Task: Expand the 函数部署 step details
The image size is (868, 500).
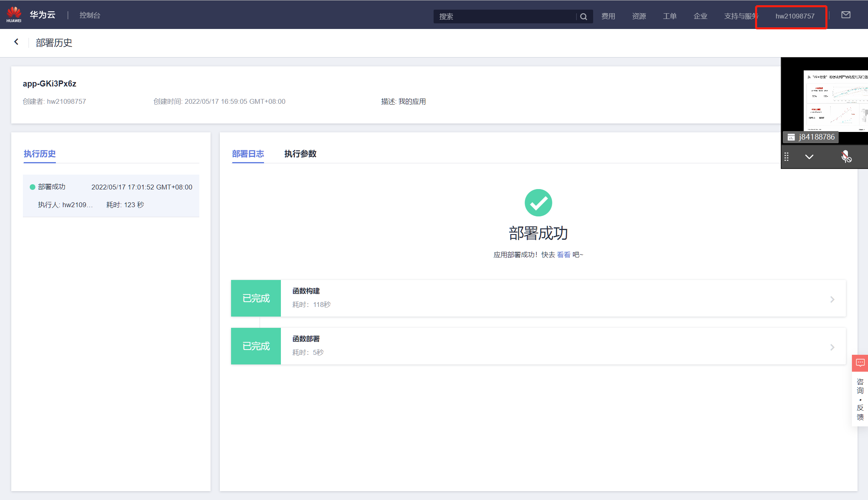Action: pyautogui.click(x=832, y=347)
